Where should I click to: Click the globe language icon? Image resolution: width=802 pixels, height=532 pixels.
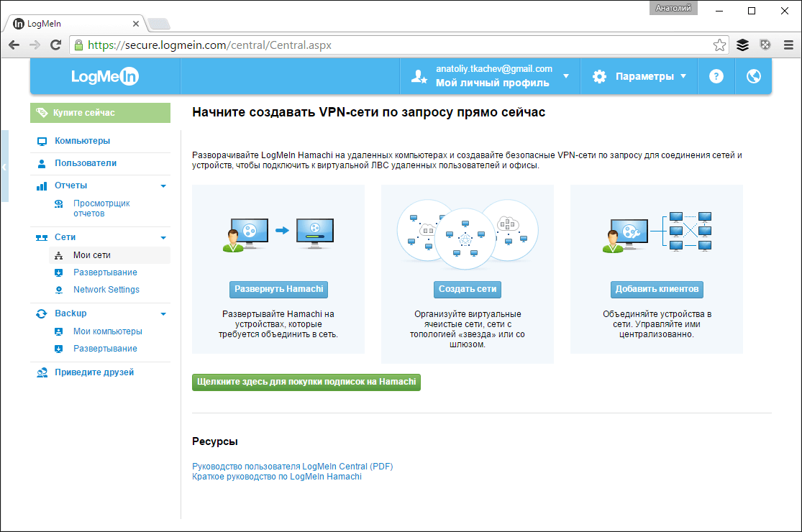click(753, 76)
